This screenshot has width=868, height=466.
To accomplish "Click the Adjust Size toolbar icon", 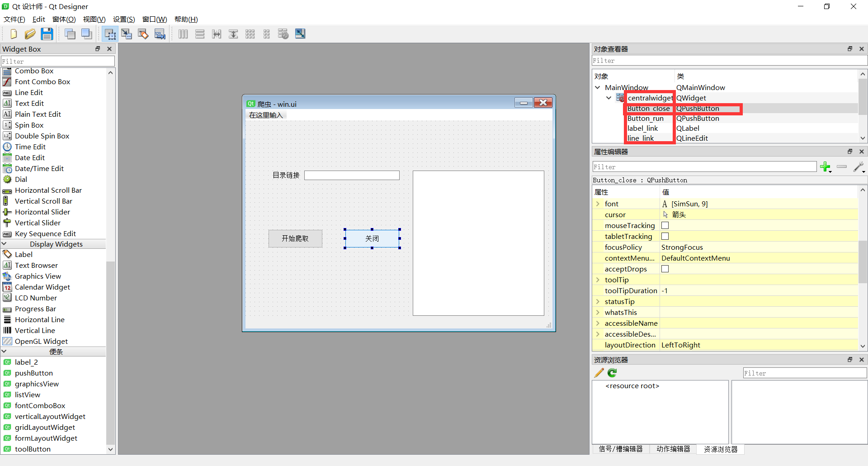I will (x=300, y=34).
